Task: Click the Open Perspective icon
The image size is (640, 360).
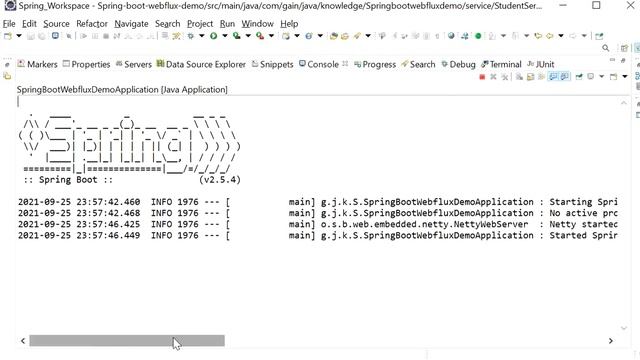Action: click(x=624, y=48)
